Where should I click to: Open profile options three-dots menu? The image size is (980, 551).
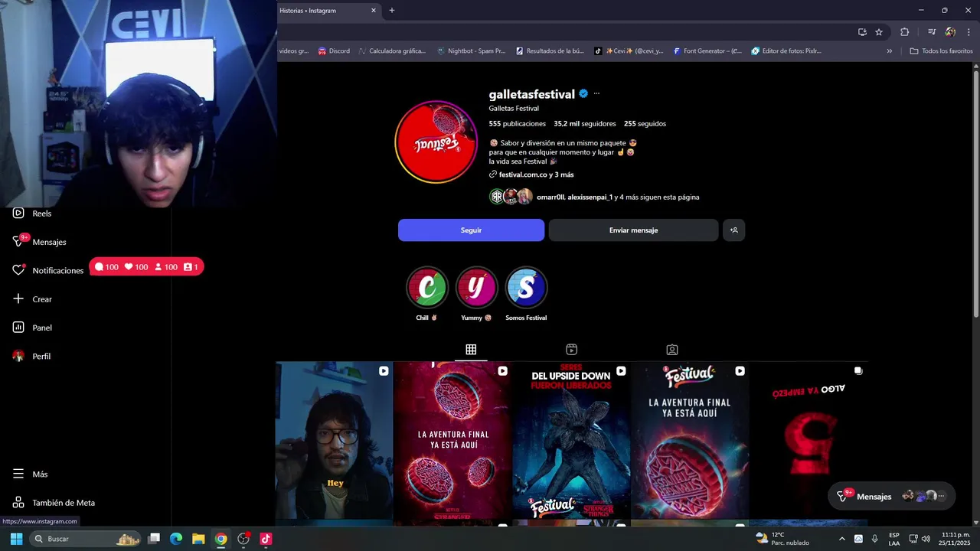tap(596, 93)
